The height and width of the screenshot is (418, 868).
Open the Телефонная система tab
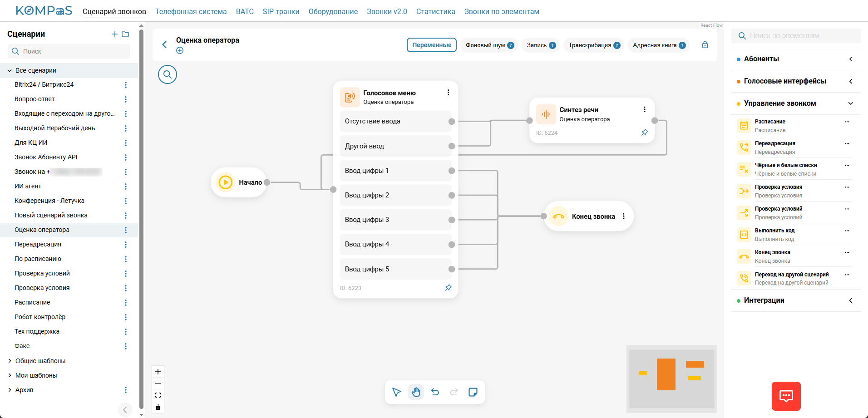pos(191,11)
